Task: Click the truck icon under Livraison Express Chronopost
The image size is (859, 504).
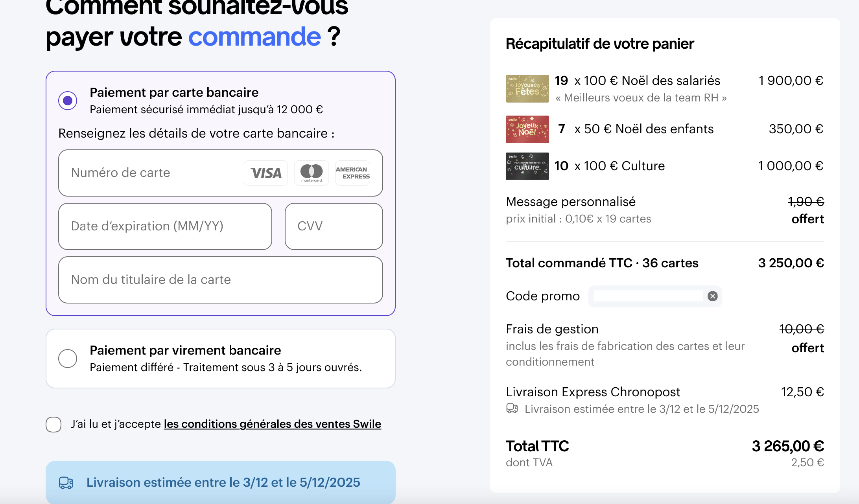Action: point(512,409)
